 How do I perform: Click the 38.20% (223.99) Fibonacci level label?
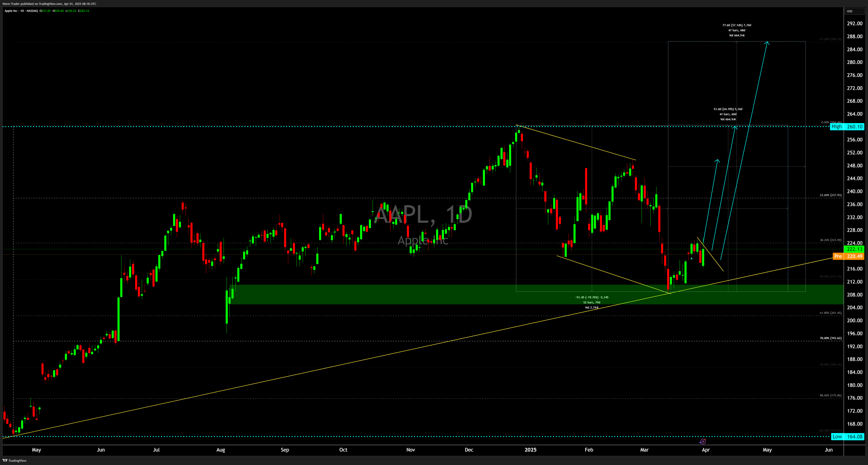tap(831, 240)
